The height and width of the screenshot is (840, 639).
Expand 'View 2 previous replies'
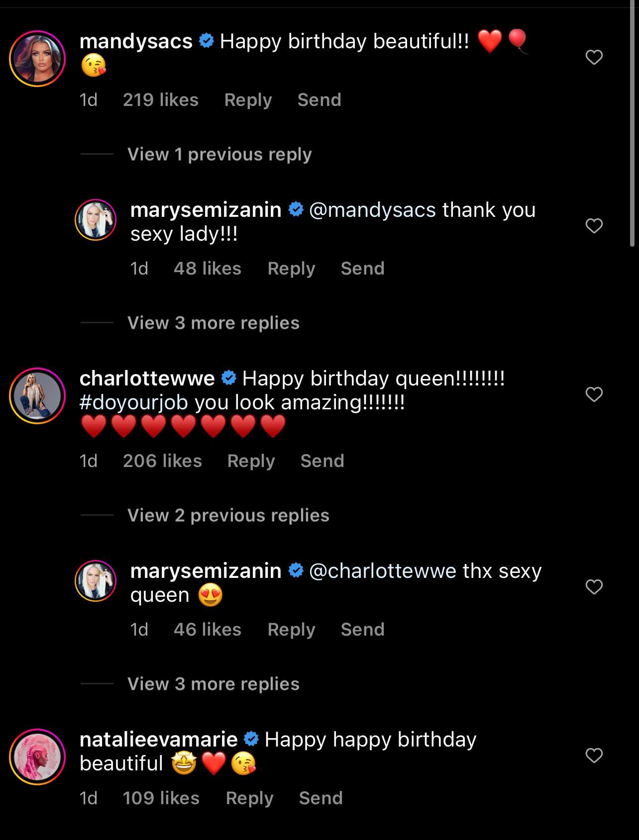pos(228,515)
